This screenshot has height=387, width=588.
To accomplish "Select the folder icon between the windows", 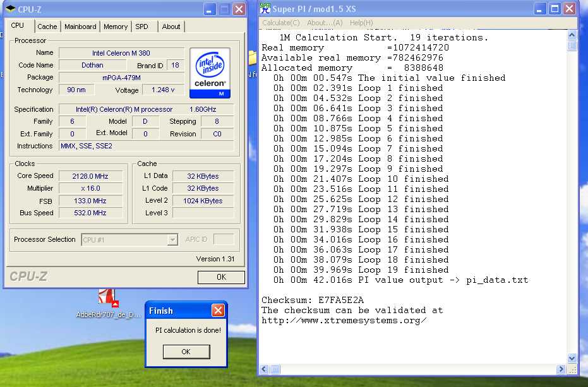I will [x=253, y=59].
